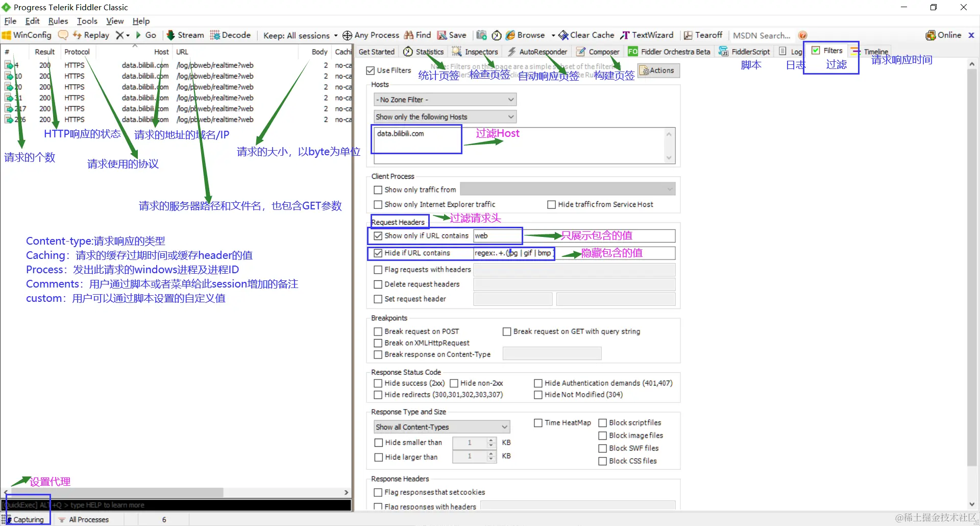This screenshot has width=980, height=526.
Task: Click the Online network status icon
Action: click(x=930, y=35)
